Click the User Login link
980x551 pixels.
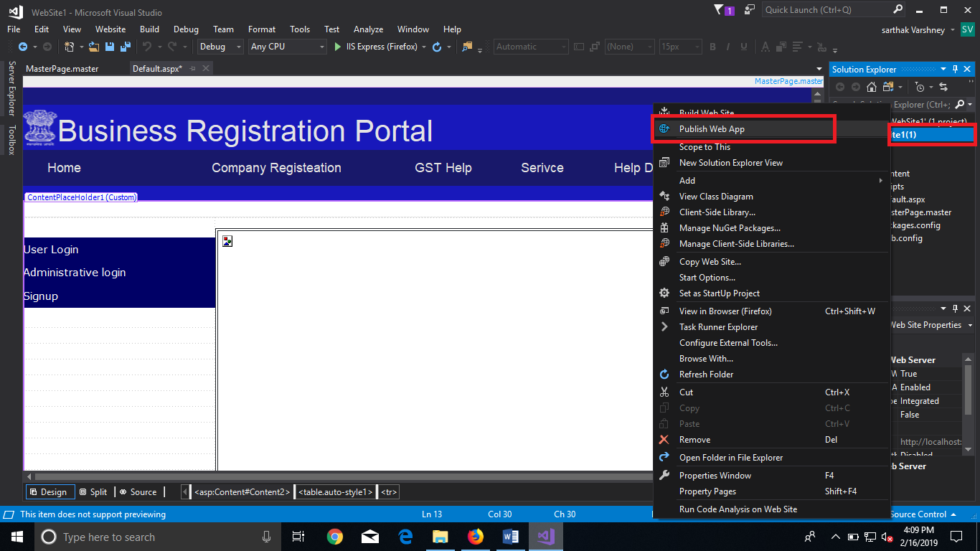(x=51, y=250)
